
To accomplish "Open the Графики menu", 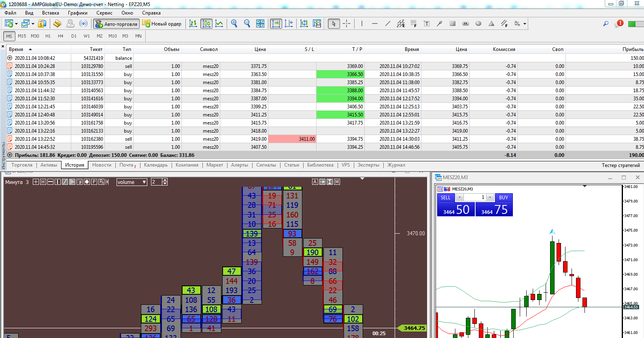I will (78, 13).
